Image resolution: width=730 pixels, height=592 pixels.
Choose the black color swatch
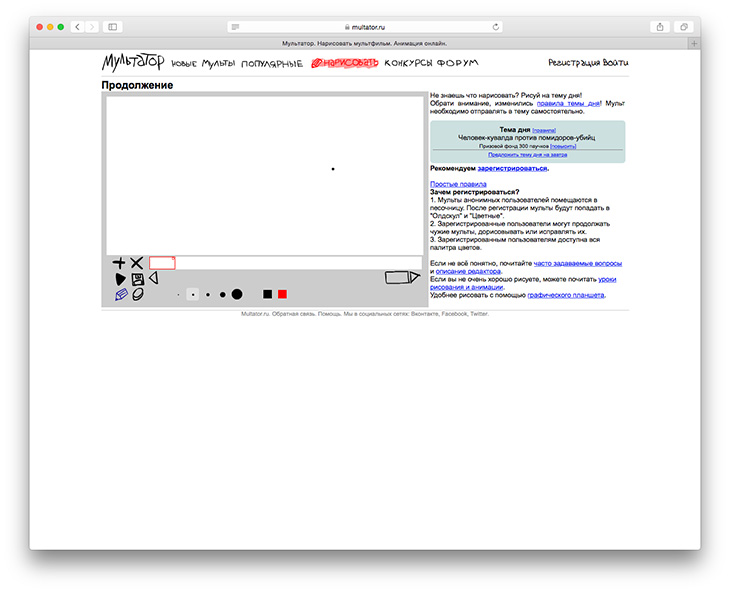pyautogui.click(x=267, y=294)
